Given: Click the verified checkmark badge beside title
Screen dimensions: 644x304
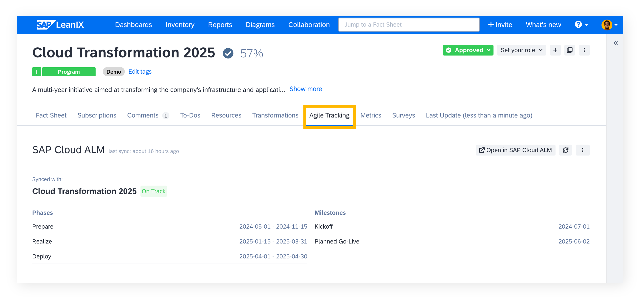Looking at the screenshot, I should click(228, 53).
